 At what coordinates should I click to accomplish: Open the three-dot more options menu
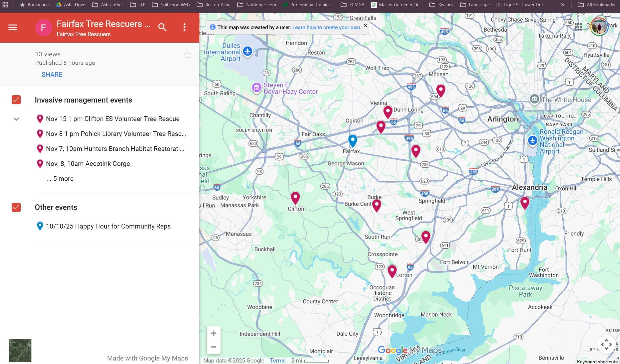pos(184,27)
